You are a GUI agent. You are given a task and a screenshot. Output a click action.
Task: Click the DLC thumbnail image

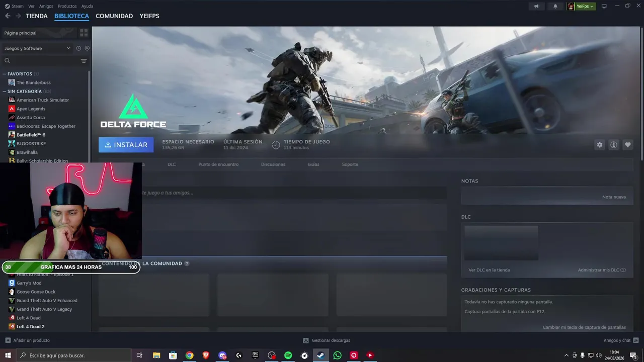click(x=501, y=243)
